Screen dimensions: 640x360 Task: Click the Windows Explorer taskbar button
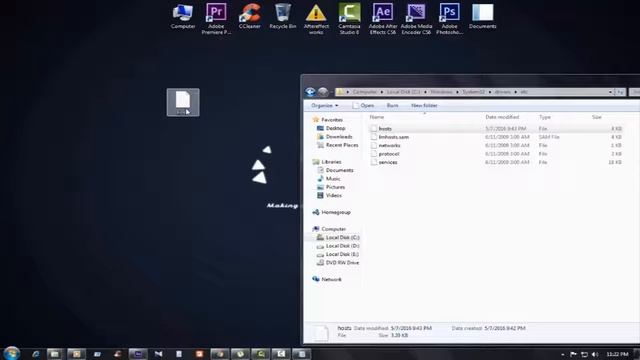point(55,354)
